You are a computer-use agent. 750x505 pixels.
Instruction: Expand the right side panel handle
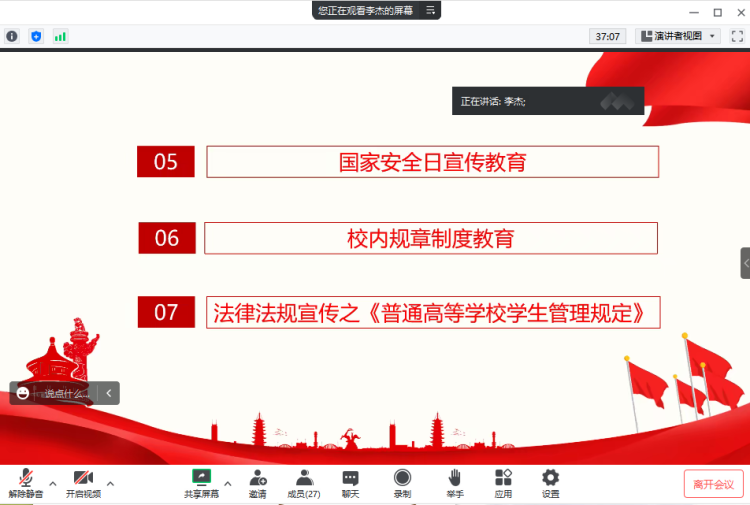pos(745,263)
